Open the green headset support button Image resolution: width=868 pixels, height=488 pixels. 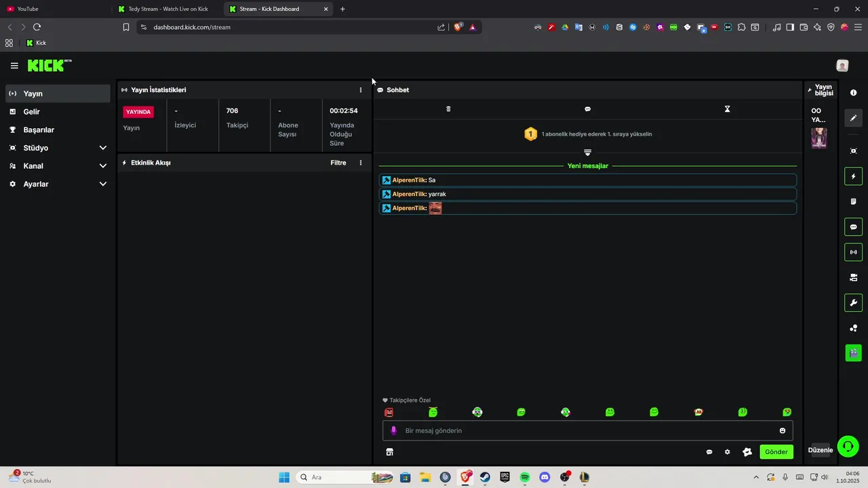coord(848,446)
